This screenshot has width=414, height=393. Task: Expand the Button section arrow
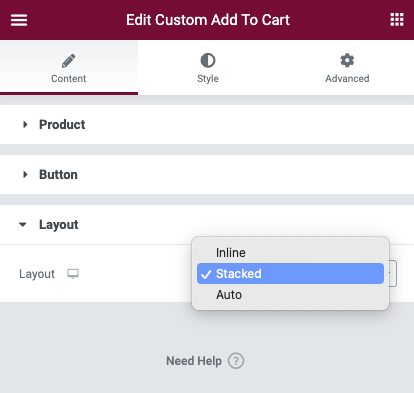(x=25, y=174)
